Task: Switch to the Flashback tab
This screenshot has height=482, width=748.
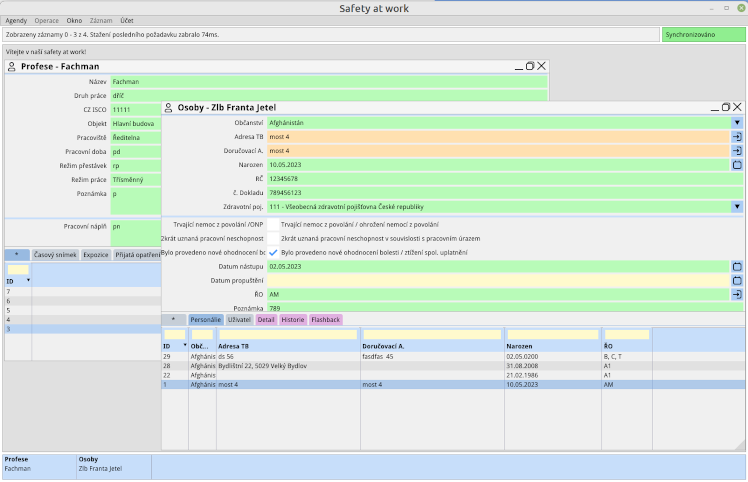Action: 326,320
